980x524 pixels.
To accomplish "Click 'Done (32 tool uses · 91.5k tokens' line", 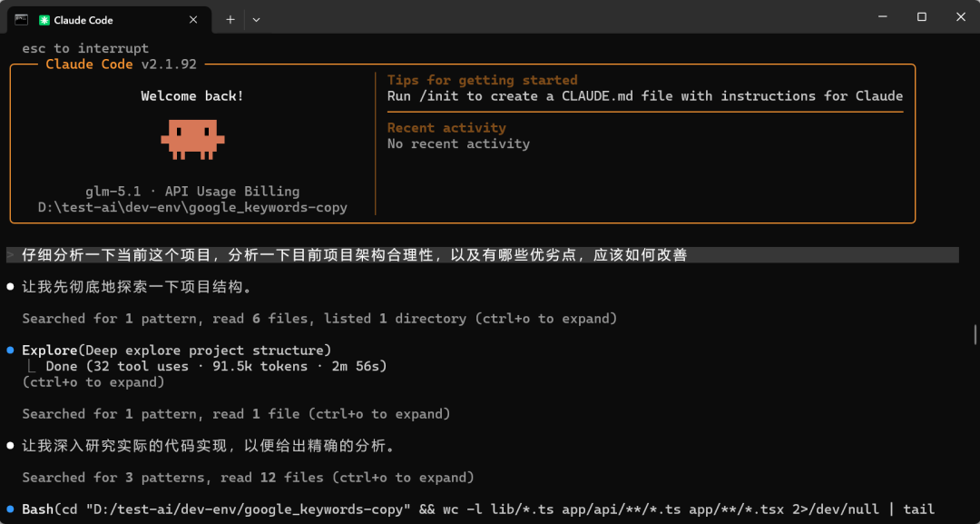I will (216, 366).
